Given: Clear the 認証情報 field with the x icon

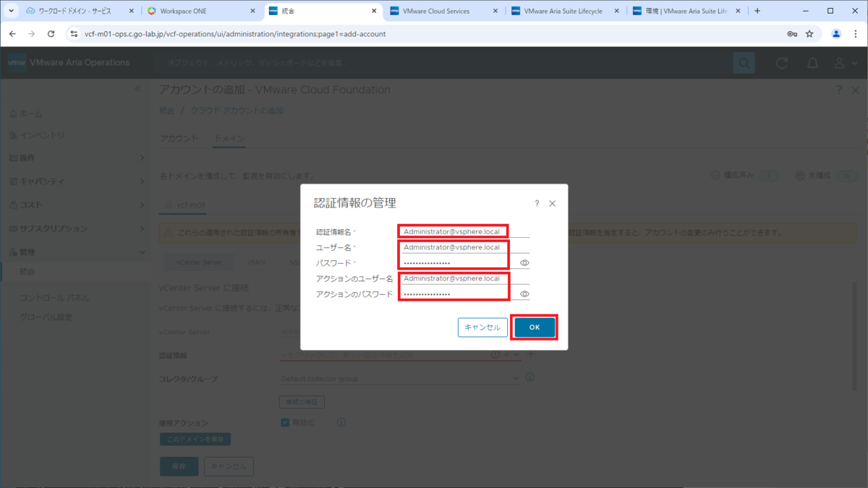Looking at the screenshot, I should [x=506, y=354].
